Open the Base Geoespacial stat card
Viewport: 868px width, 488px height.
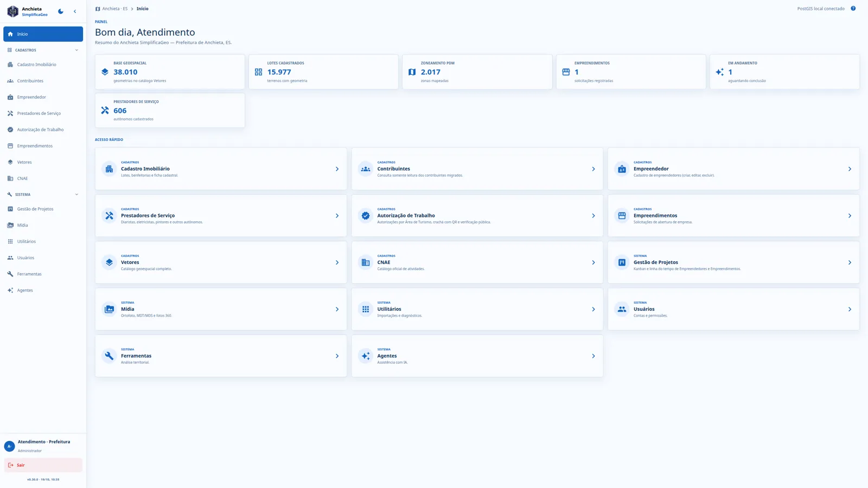[170, 72]
